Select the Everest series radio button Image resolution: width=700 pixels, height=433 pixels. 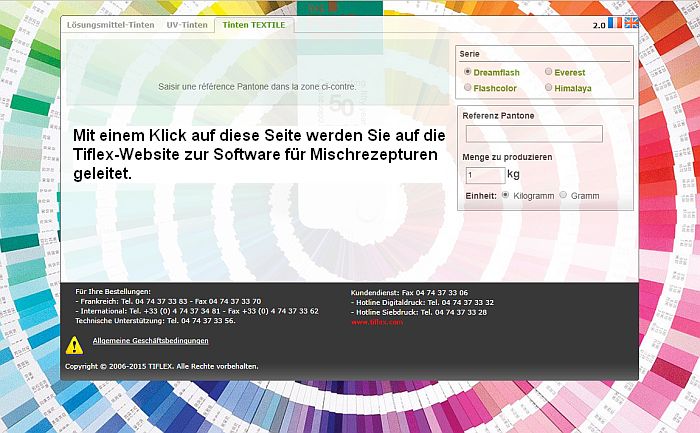(549, 71)
